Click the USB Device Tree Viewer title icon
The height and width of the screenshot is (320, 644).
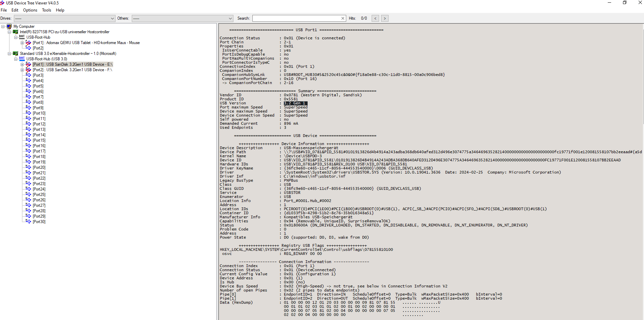[2, 3]
